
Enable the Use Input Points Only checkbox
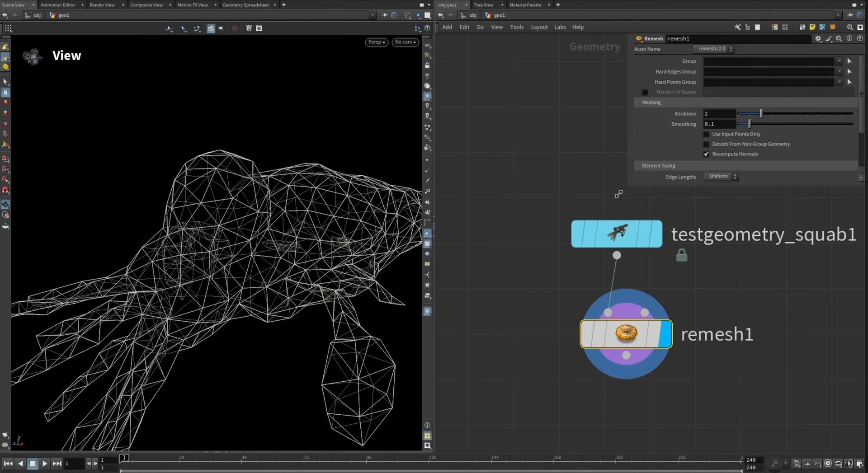click(x=706, y=134)
